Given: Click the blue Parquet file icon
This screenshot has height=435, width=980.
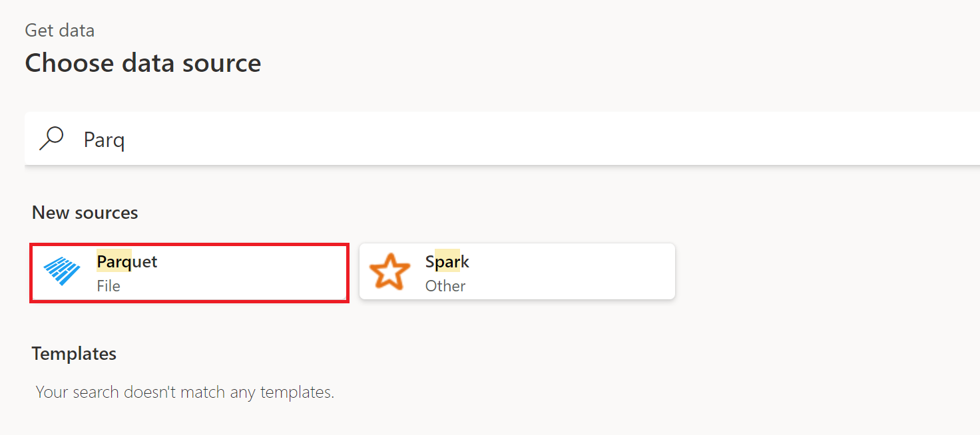Looking at the screenshot, I should pyautogui.click(x=62, y=271).
